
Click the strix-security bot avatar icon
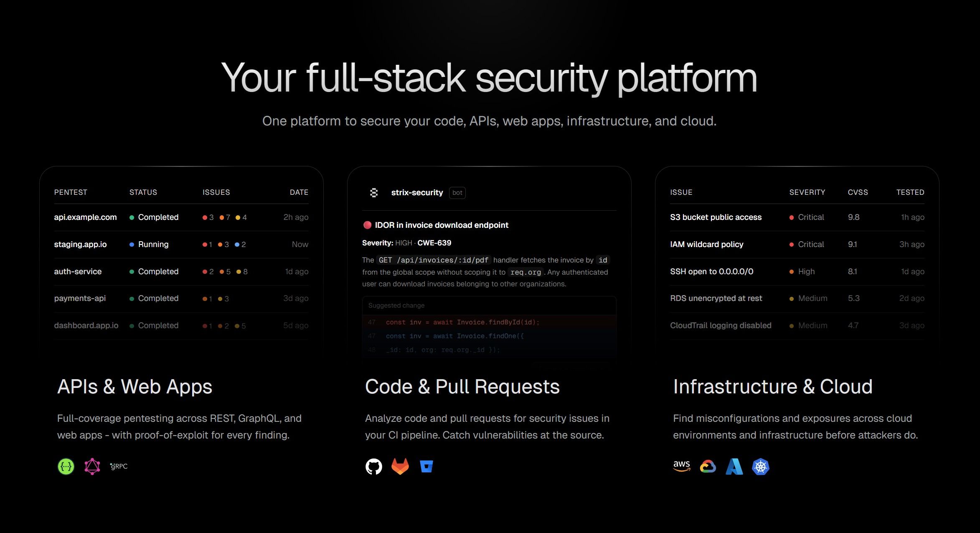[x=374, y=193]
